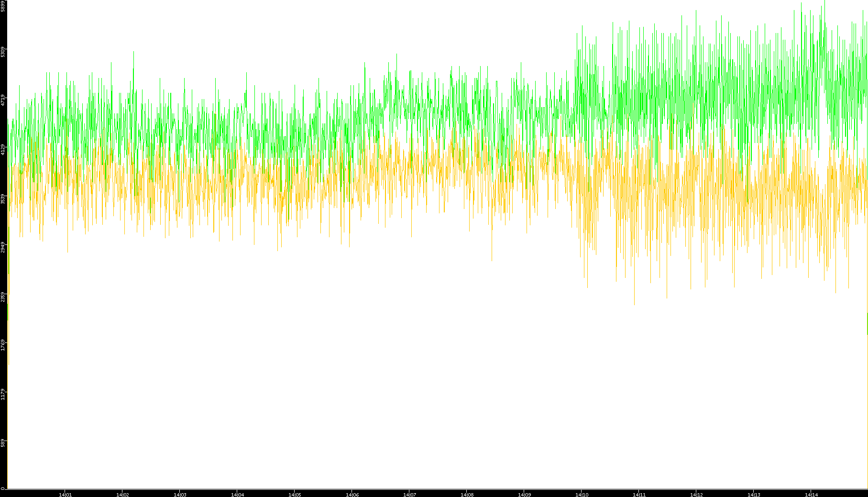Viewport: 868px width, 497px height.
Task: Click the 2359 vertical axis value
Action: click(x=3, y=297)
